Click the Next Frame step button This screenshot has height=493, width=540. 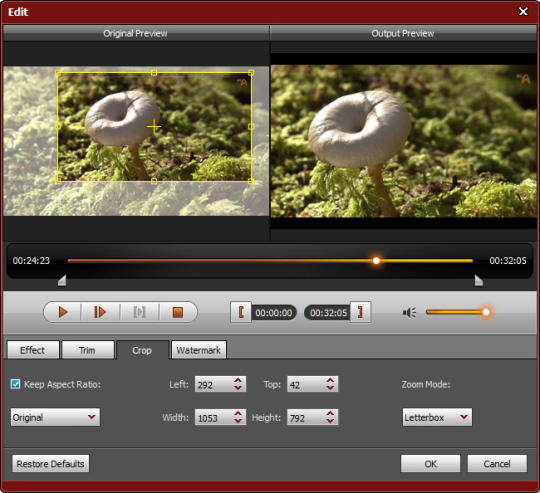(100, 312)
